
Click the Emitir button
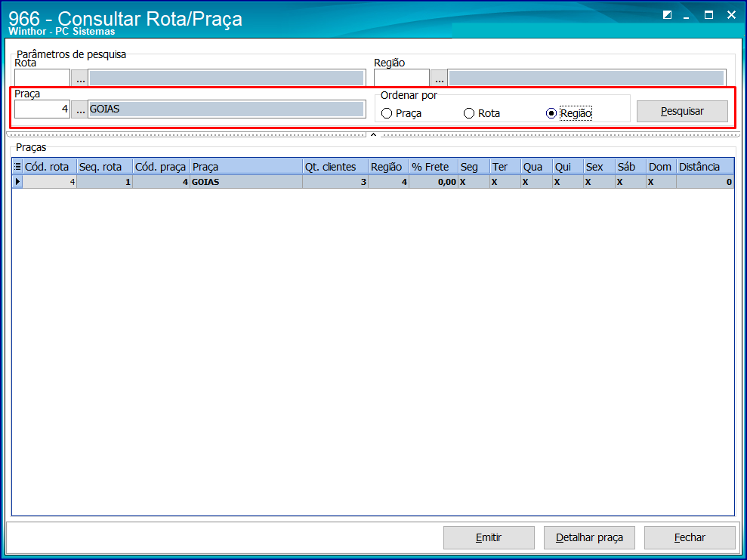coord(489,537)
